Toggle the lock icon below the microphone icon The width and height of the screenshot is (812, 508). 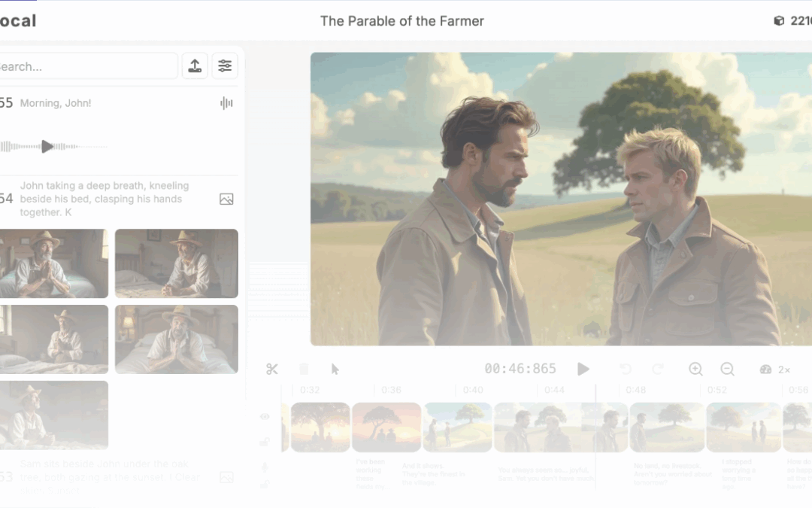tap(265, 485)
